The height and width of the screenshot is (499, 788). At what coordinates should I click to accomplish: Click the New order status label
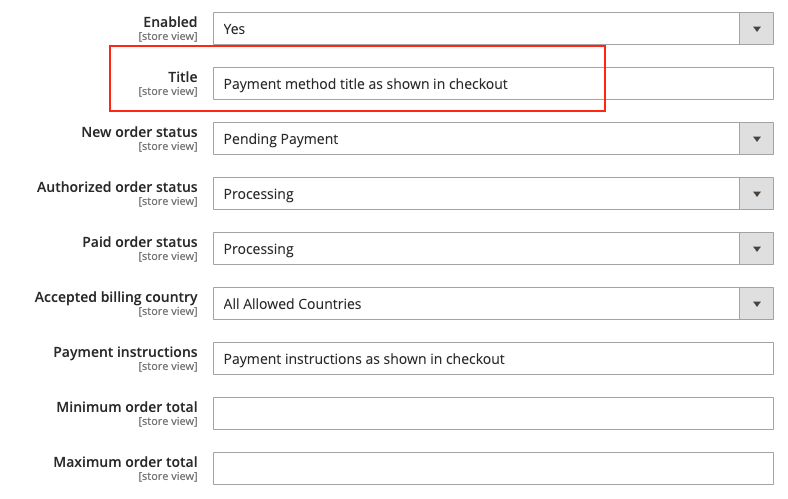point(139,132)
